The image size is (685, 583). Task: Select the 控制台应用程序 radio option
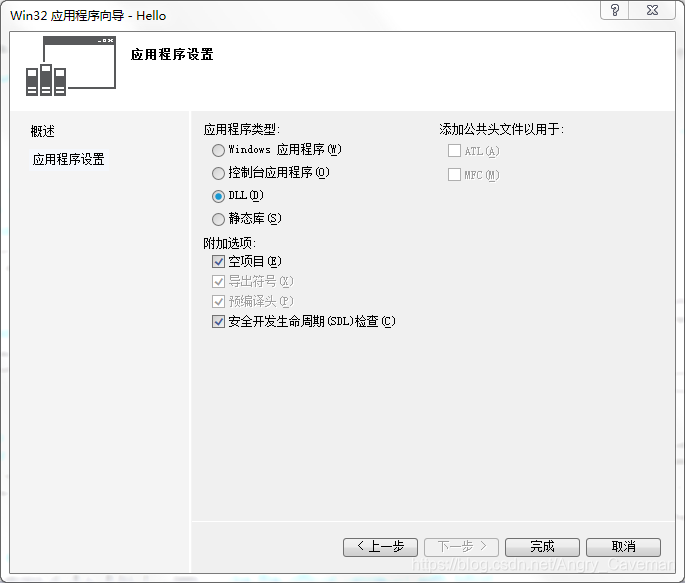coord(218,173)
